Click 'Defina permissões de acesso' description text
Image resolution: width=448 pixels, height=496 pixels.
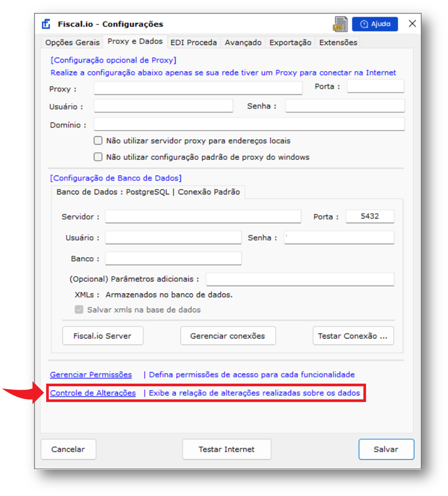pyautogui.click(x=252, y=375)
